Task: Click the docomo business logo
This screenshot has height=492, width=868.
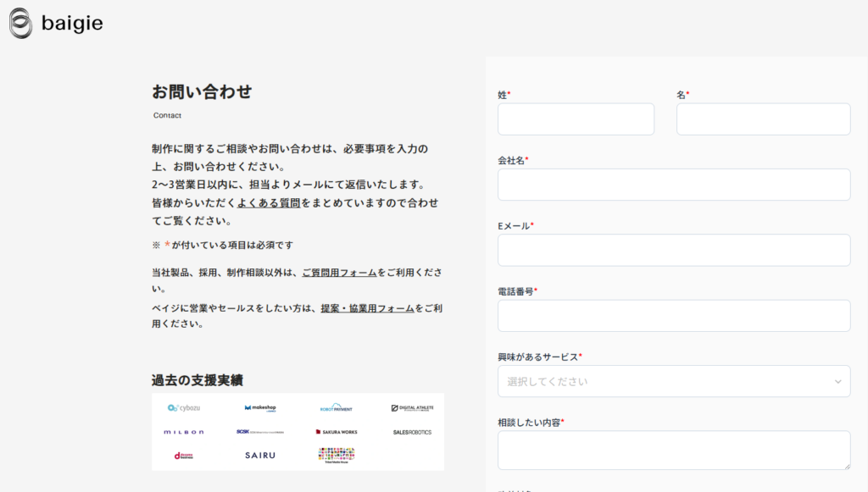Action: click(x=184, y=456)
